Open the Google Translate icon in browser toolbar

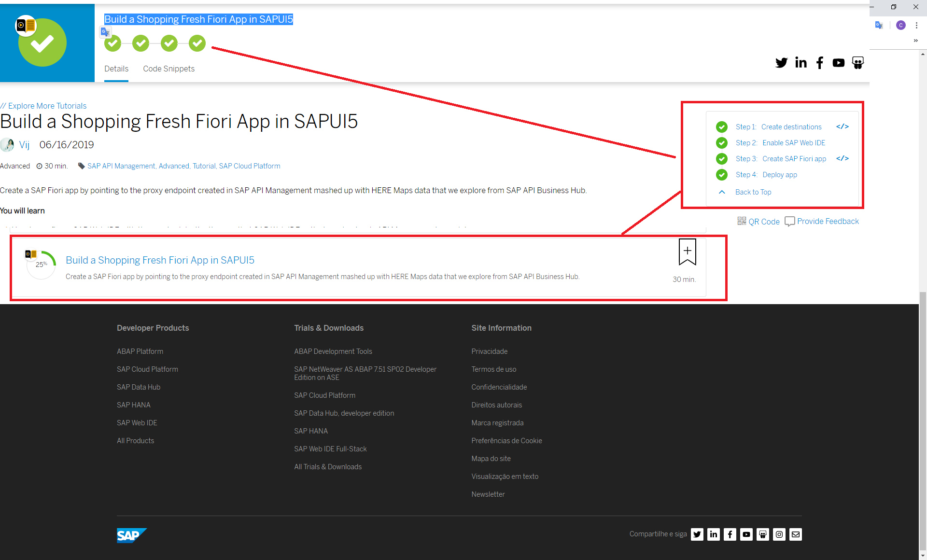879,25
